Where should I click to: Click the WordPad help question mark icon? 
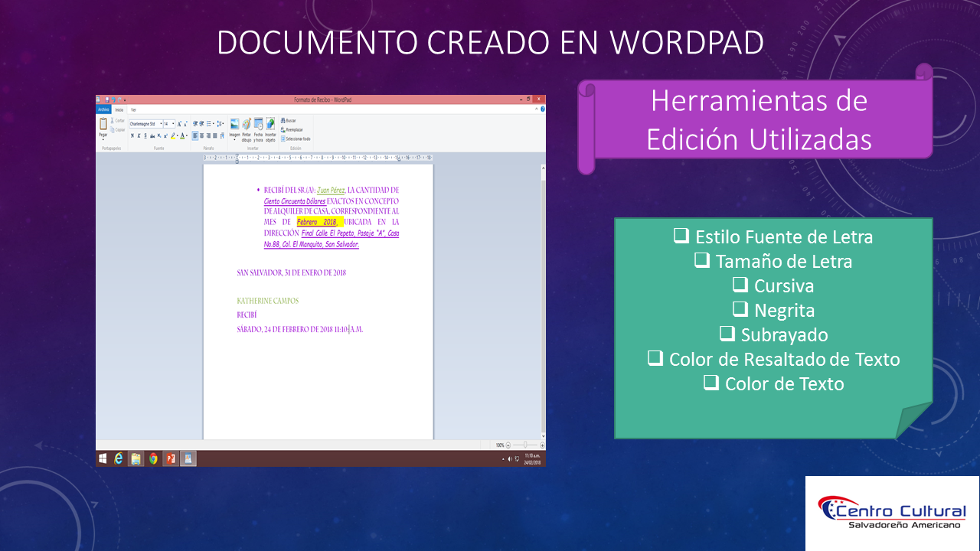543,109
